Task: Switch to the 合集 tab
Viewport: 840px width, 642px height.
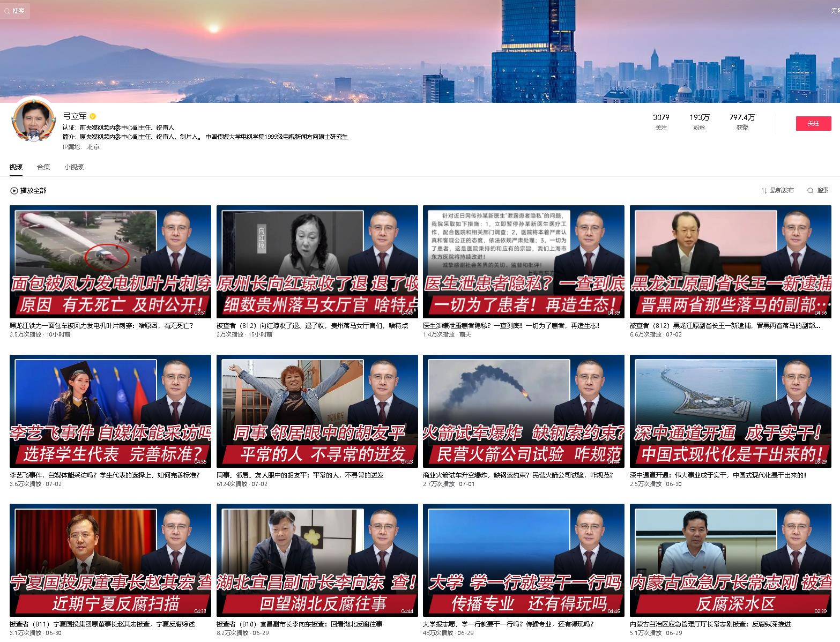Action: click(x=43, y=167)
